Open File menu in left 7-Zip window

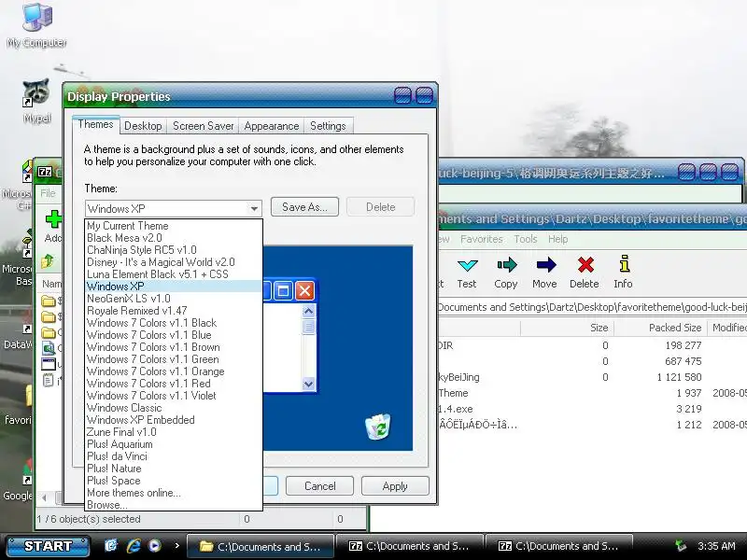click(48, 193)
